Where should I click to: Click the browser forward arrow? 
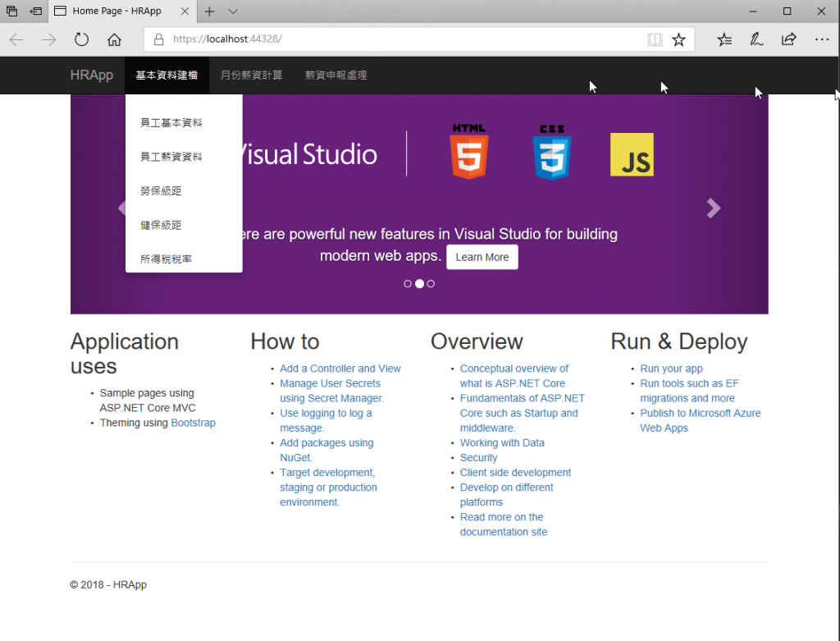(48, 39)
